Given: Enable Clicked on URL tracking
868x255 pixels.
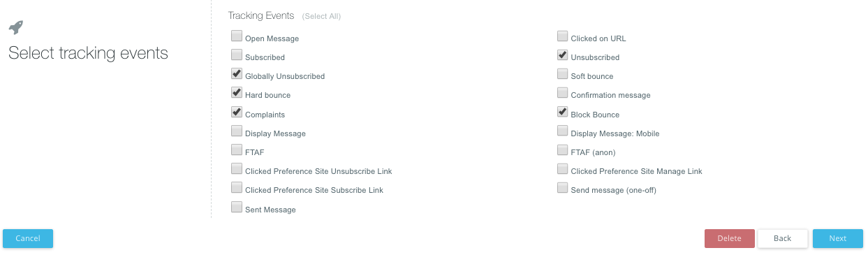Looking at the screenshot, I should coord(562,36).
